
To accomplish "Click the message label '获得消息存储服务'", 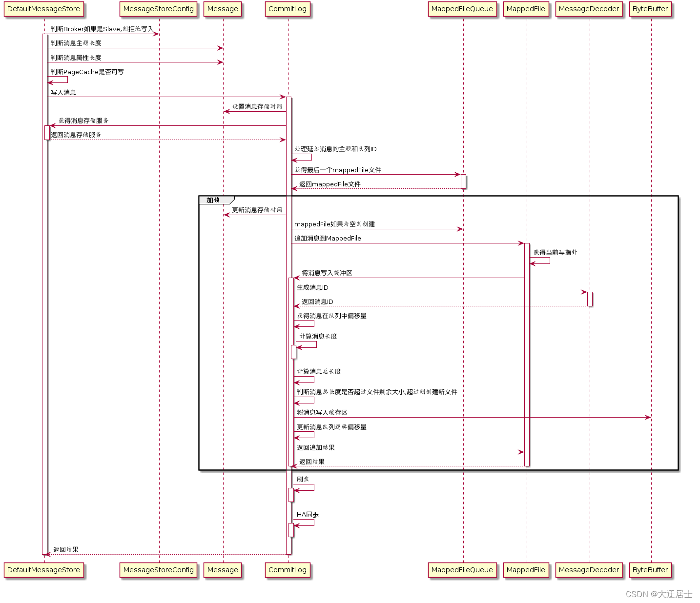I will 84,121.
